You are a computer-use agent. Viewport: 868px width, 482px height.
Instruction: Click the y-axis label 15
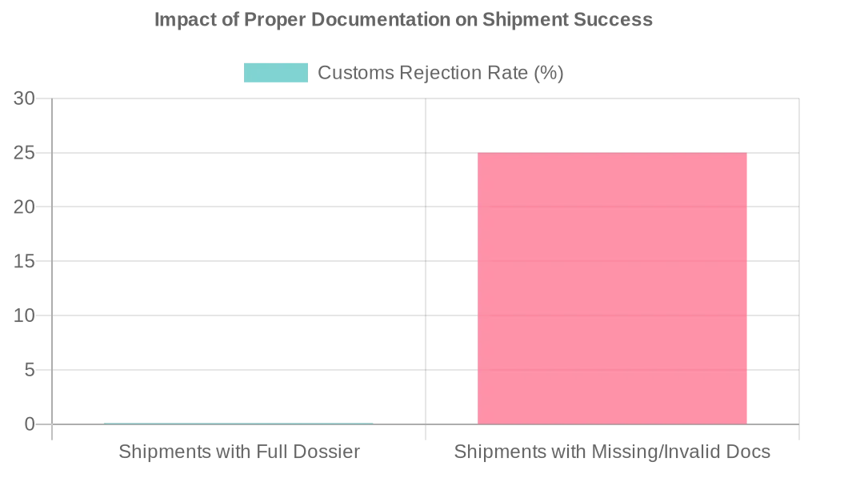point(24,261)
